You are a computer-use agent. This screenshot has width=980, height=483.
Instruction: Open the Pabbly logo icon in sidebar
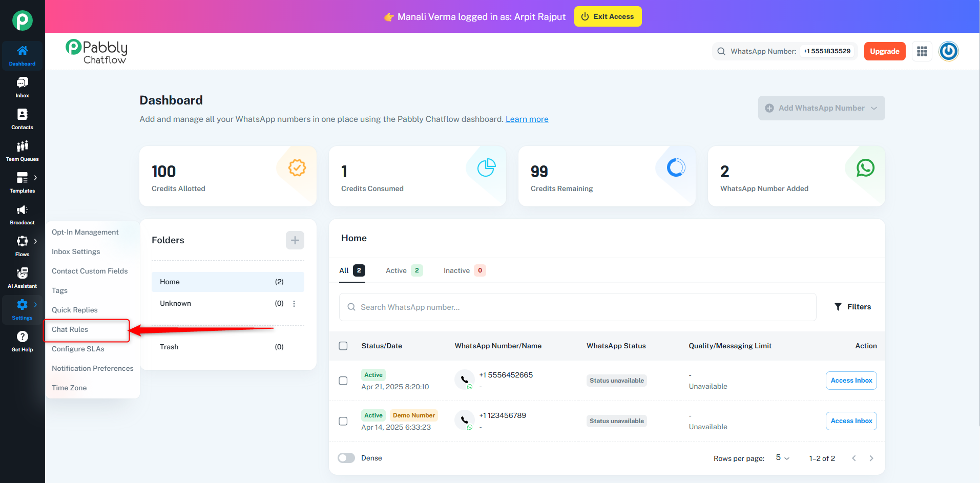coord(23,20)
